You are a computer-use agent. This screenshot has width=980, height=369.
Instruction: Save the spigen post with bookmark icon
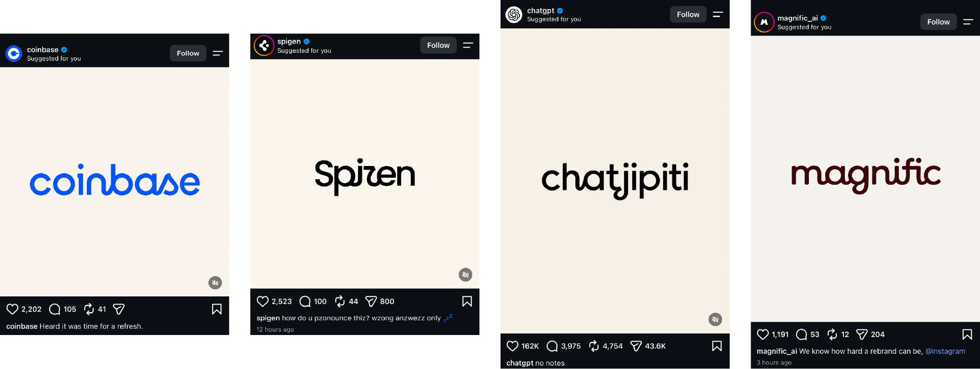[467, 301]
